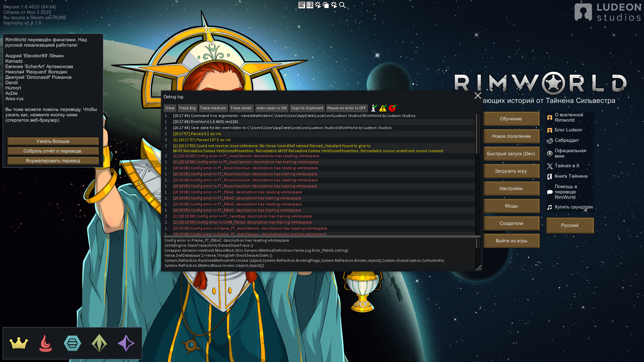This screenshot has height=362, width=644.
Task: Select Trace big size option
Action: pos(187,108)
